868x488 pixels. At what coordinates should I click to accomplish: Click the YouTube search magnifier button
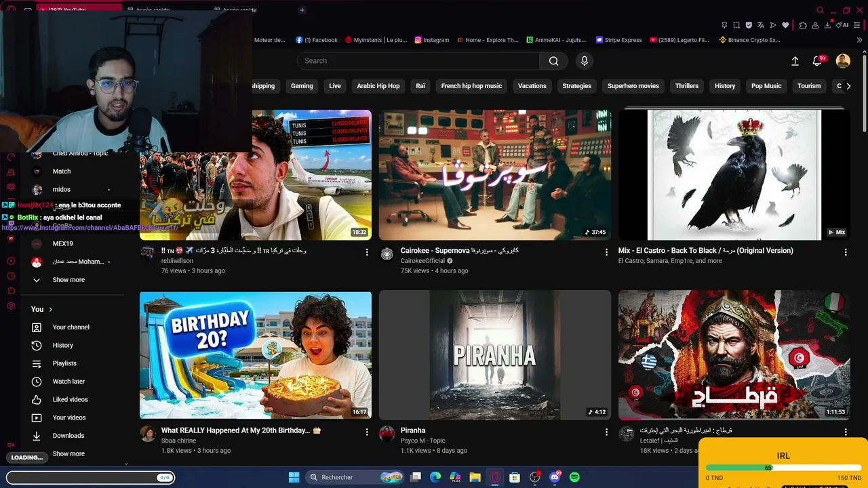click(x=553, y=61)
